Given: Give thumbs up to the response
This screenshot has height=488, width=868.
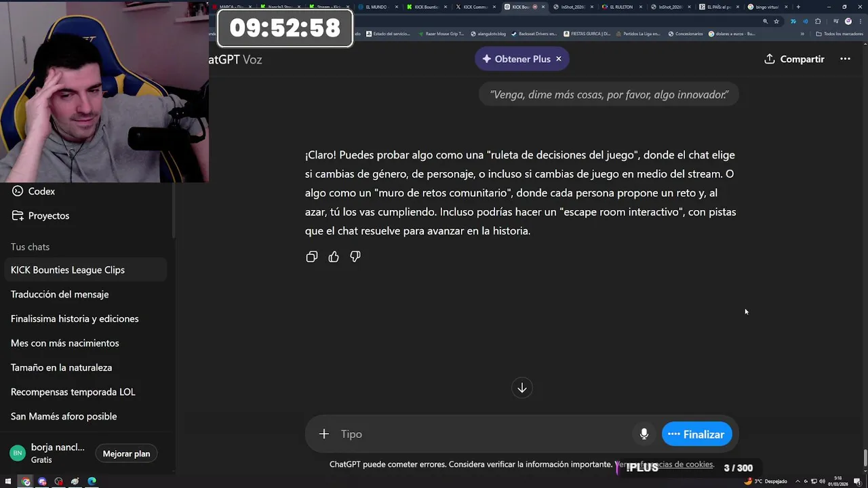Looking at the screenshot, I should point(334,257).
